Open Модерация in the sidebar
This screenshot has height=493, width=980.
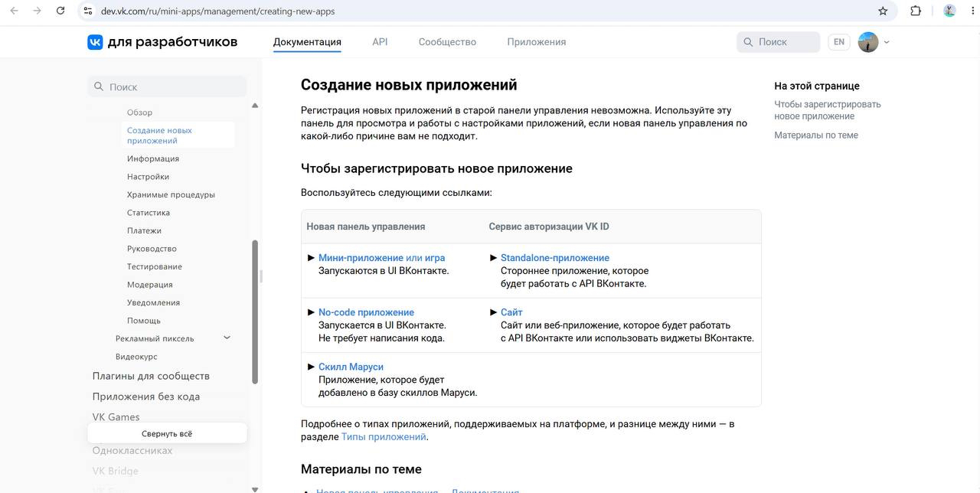coord(150,285)
